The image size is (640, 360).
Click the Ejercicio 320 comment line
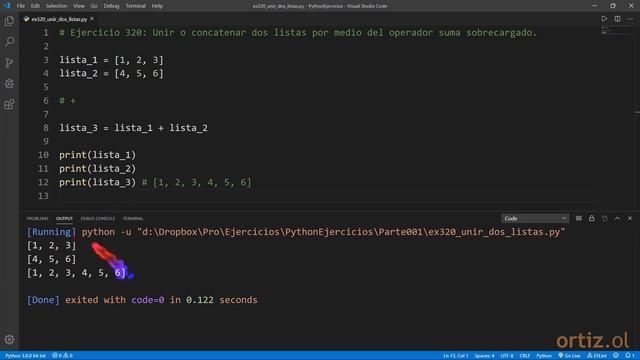[298, 33]
